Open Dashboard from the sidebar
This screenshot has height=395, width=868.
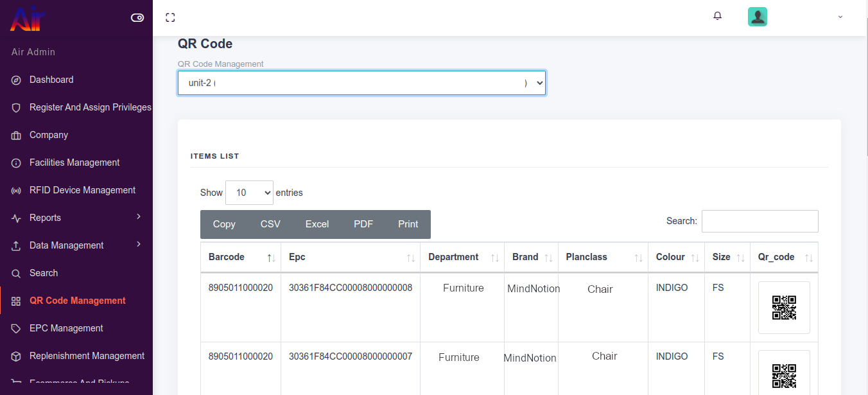tap(51, 80)
